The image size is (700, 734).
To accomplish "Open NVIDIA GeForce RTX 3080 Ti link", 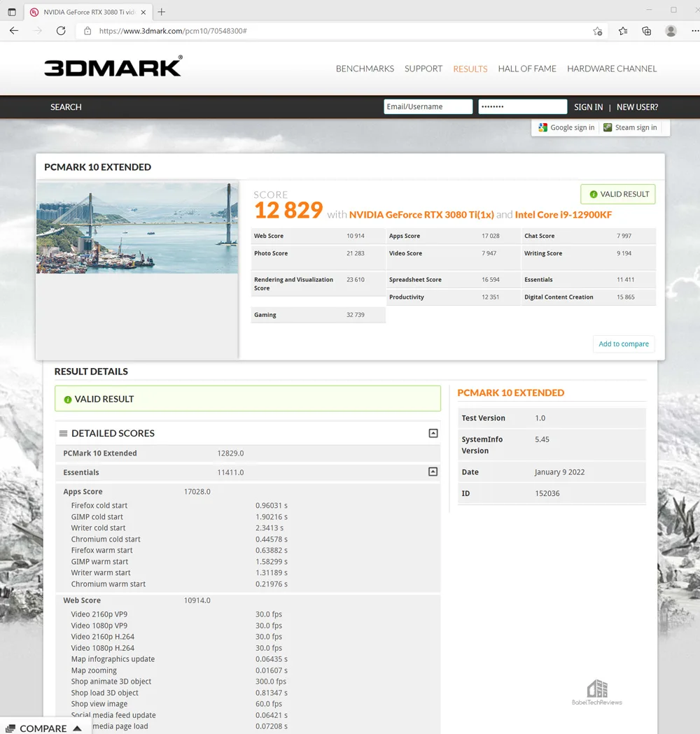I will coord(421,215).
